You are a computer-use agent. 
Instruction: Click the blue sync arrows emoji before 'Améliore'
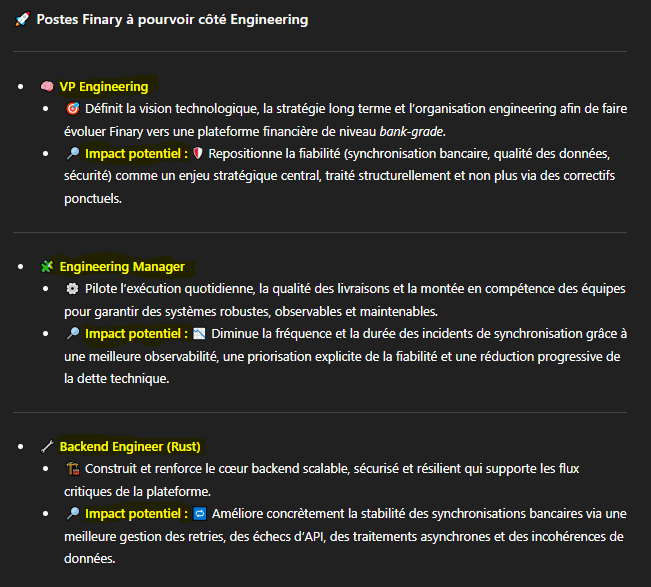coord(198,514)
